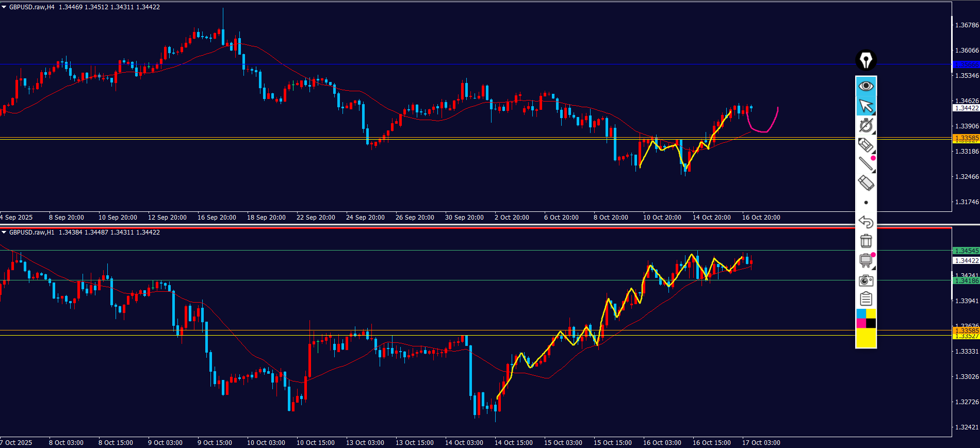Viewport: 980px width, 448px height.
Task: Pick the cyan color swatch
Action: click(x=861, y=314)
